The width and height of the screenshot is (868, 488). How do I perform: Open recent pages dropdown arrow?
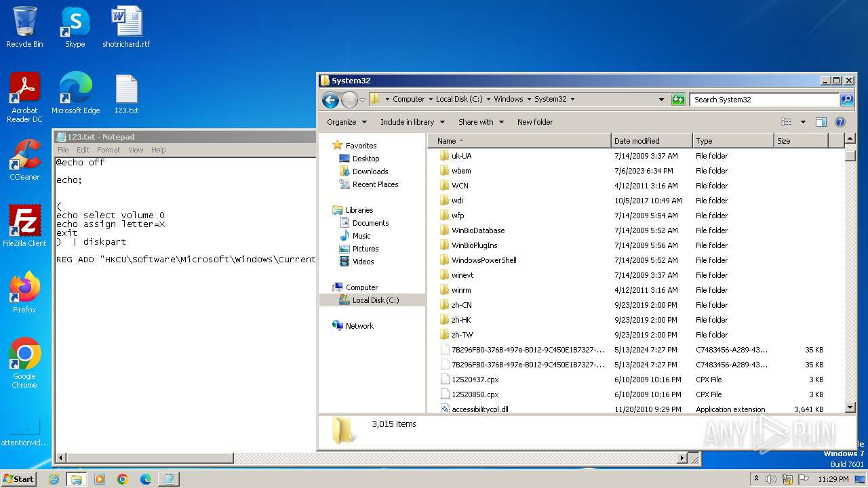coord(362,100)
